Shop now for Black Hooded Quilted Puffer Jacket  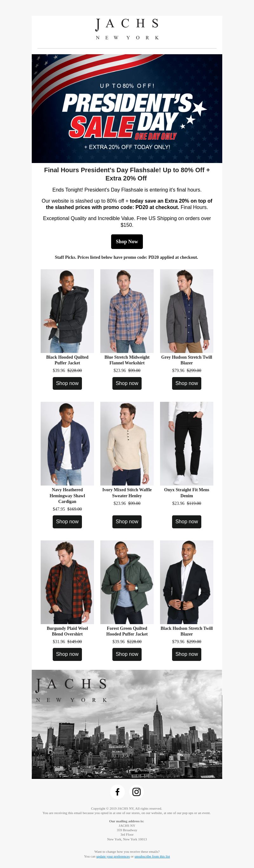(x=67, y=383)
